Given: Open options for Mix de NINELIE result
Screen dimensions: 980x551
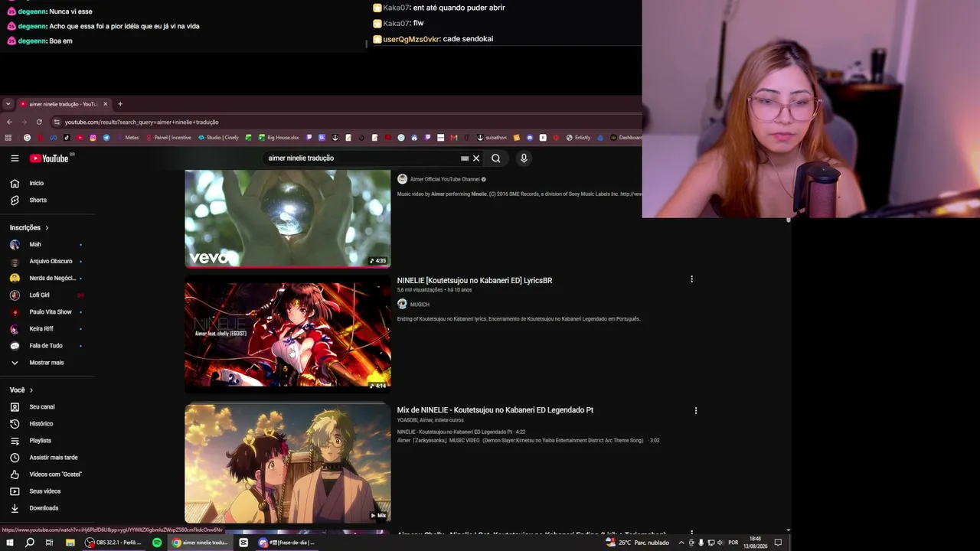Looking at the screenshot, I should (x=696, y=410).
